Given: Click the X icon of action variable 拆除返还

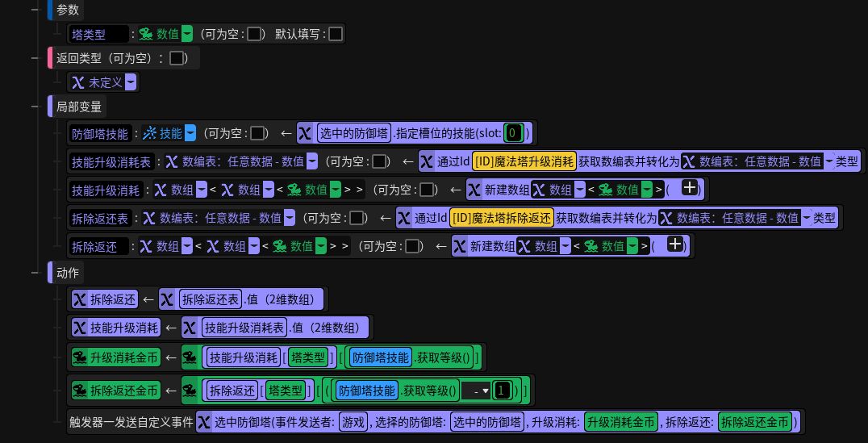Looking at the screenshot, I should tap(80, 300).
